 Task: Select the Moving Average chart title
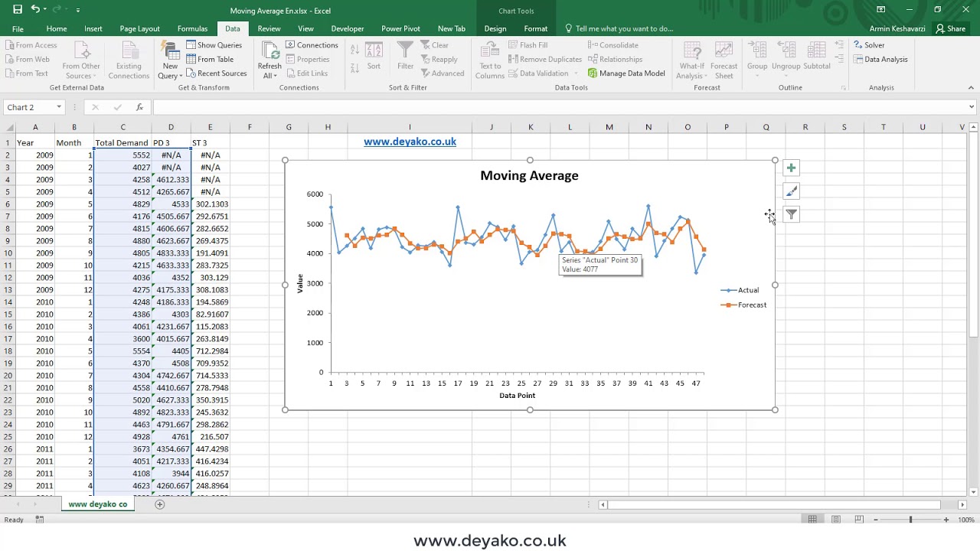coord(529,175)
